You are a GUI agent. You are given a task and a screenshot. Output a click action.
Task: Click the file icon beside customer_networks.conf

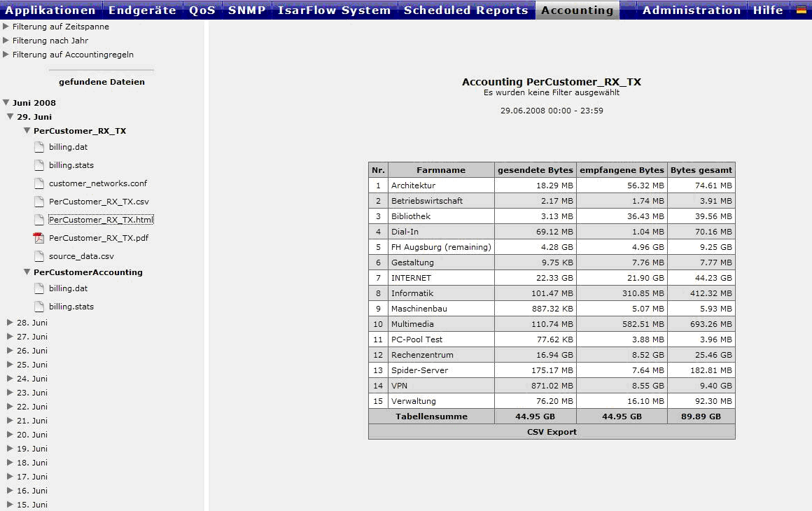[x=39, y=183]
